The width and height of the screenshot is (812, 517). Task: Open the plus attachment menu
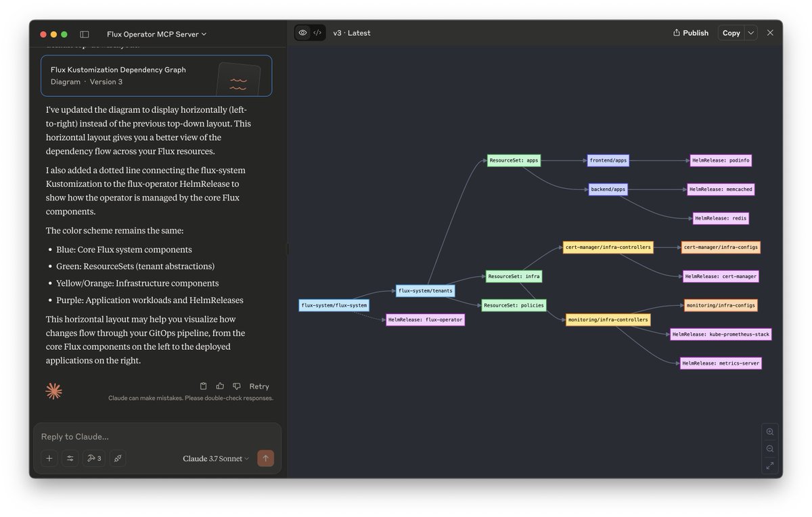[x=49, y=458]
